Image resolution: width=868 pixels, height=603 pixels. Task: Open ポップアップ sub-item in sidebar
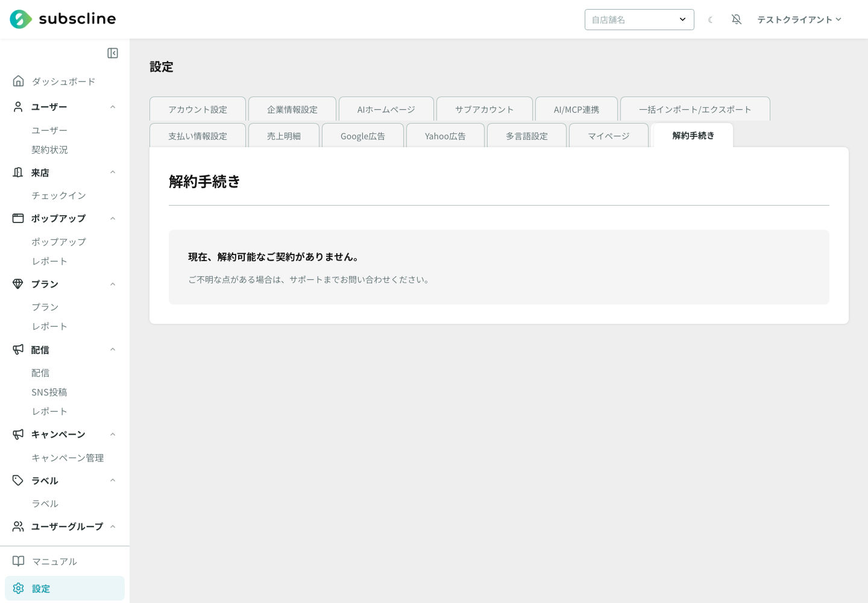point(58,242)
